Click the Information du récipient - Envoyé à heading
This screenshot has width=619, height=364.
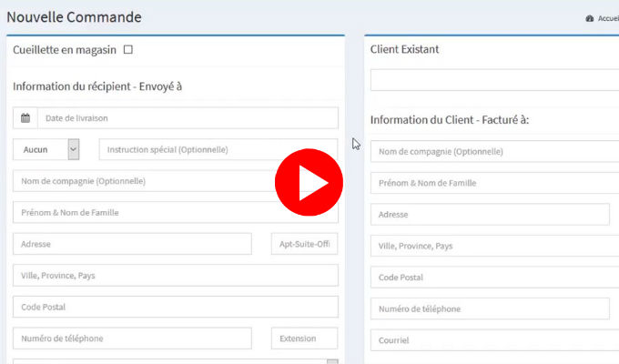[x=97, y=86]
